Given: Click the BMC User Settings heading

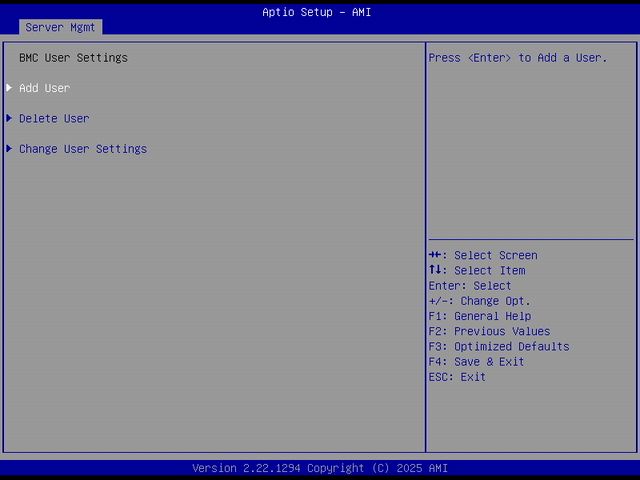Looking at the screenshot, I should 73,58.
